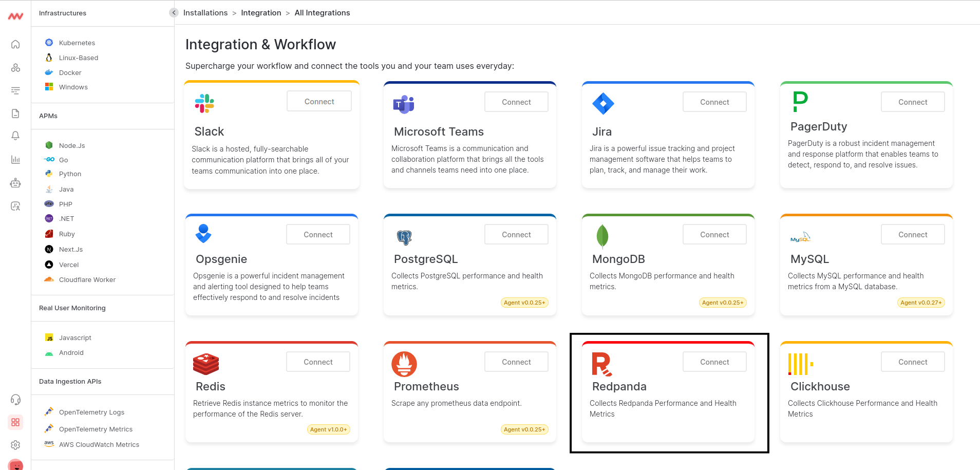
Task: Open PHP APM setup
Action: [x=65, y=204]
